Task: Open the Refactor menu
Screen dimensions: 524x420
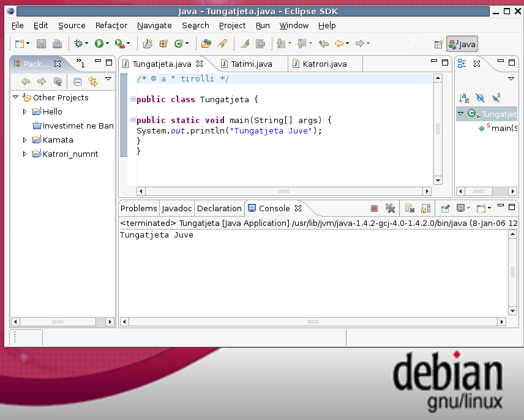Action: click(x=111, y=25)
